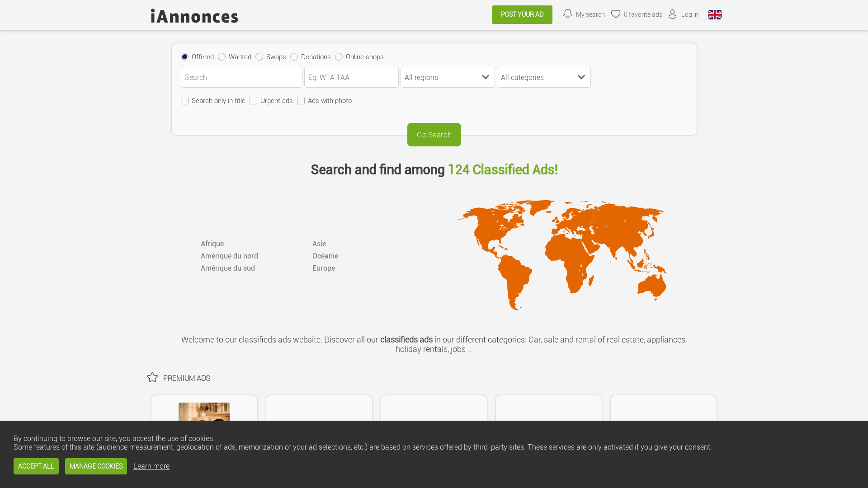Viewport: 868px width, 488px height.
Task: Browse ads in Europe
Action: pos(324,268)
